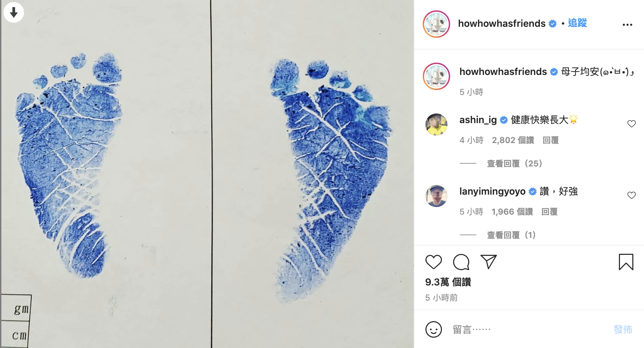644x348 pixels.
Task: Follow account via 追蹤 link
Action: pos(577,23)
